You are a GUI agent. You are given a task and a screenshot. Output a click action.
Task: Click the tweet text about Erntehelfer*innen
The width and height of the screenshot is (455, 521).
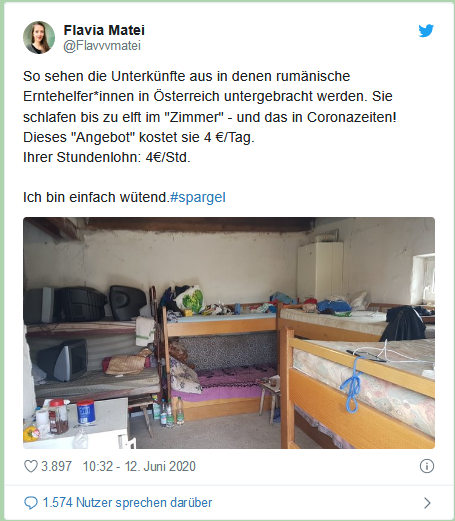tap(210, 117)
